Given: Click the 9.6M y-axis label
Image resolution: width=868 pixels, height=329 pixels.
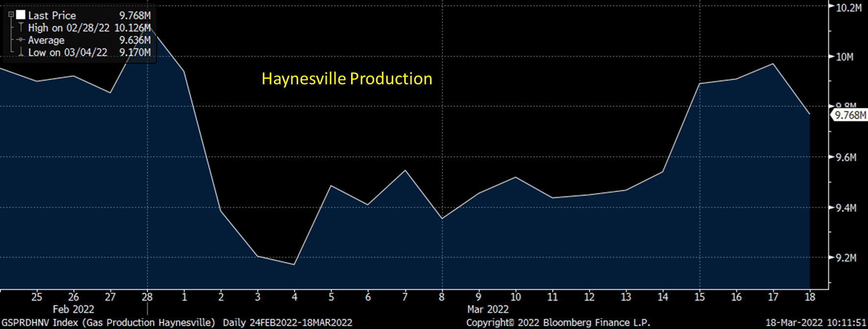Looking at the screenshot, I should click(846, 157).
